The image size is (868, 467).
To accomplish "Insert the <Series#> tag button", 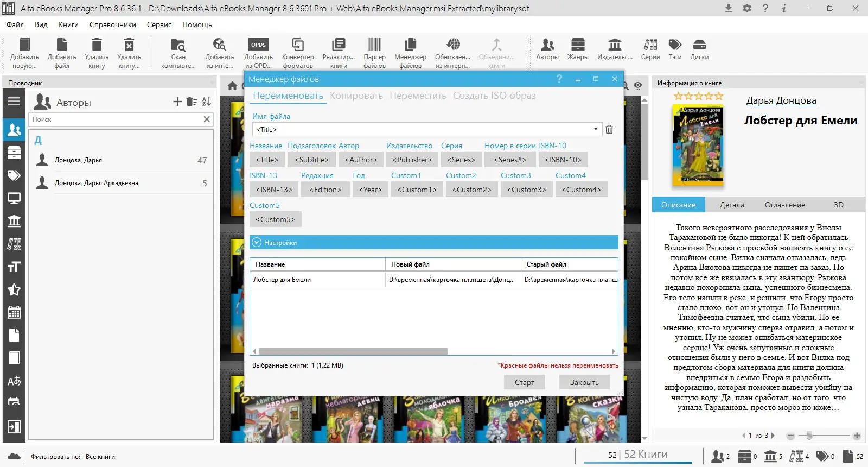I will click(x=510, y=160).
